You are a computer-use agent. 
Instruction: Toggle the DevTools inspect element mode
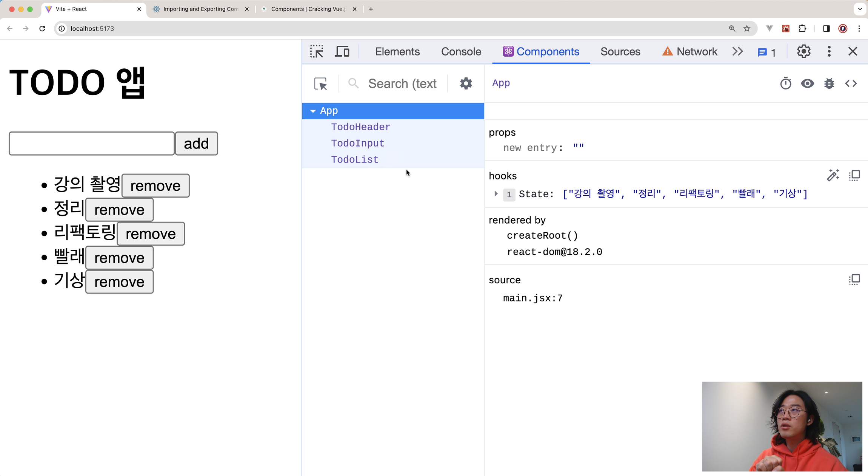click(x=317, y=51)
